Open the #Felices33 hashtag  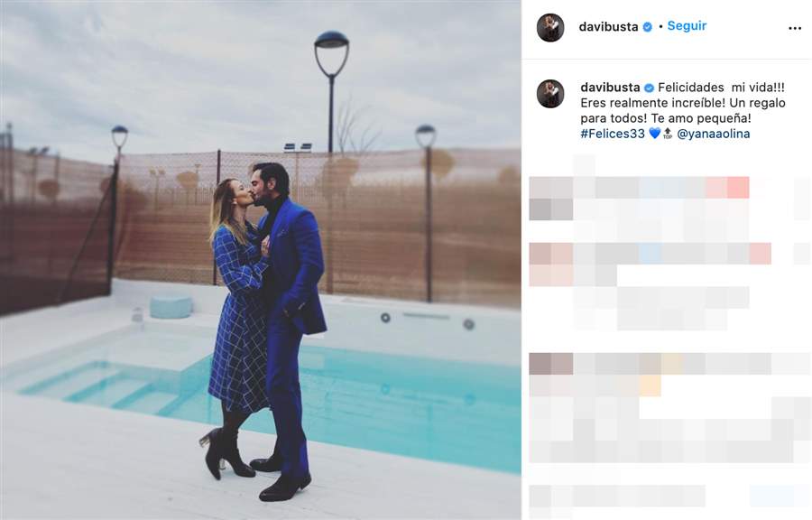tap(613, 134)
